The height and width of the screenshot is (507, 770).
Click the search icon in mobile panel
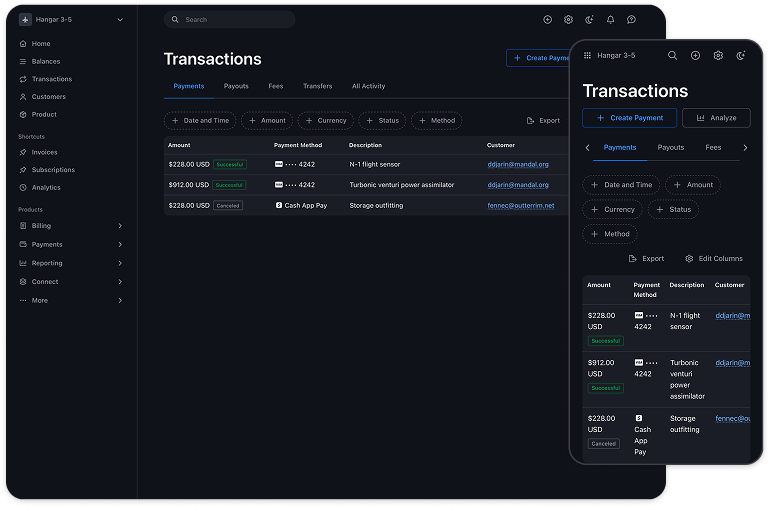(673, 56)
